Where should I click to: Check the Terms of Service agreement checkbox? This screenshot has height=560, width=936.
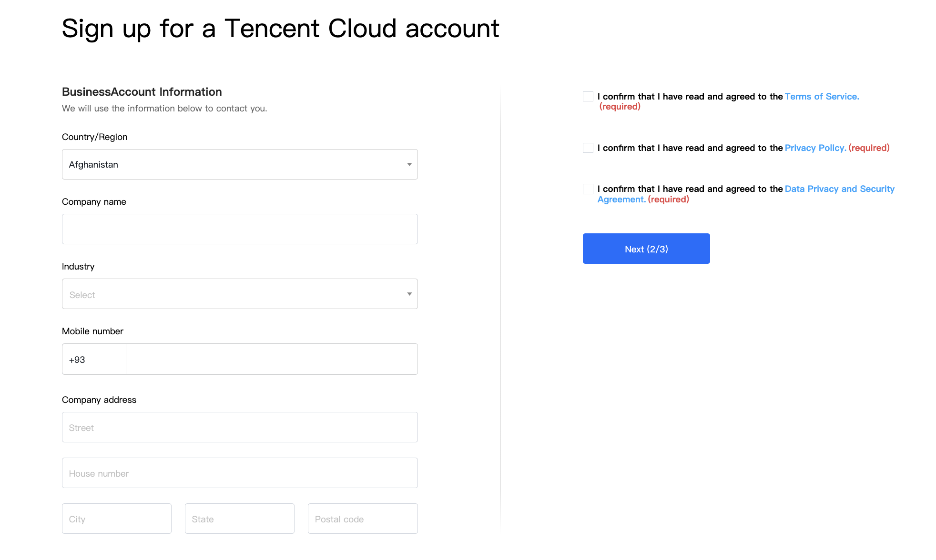pos(588,97)
